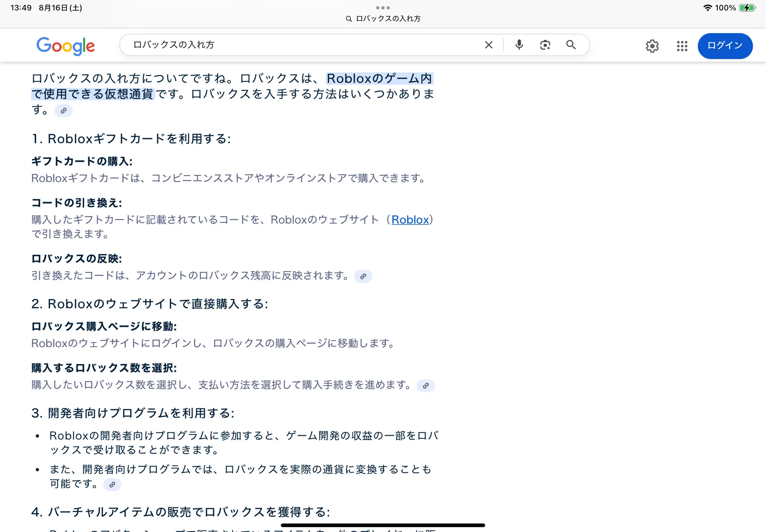Click source link icon after ロバックス残高に反映されます
The height and width of the screenshot is (532, 766).
coord(363,276)
